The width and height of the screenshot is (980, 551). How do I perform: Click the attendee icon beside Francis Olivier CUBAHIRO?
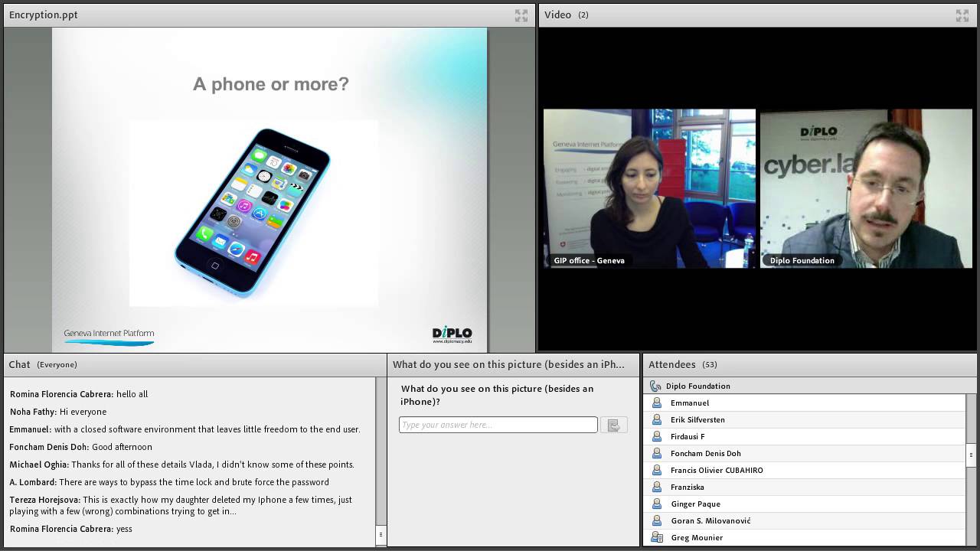click(656, 470)
